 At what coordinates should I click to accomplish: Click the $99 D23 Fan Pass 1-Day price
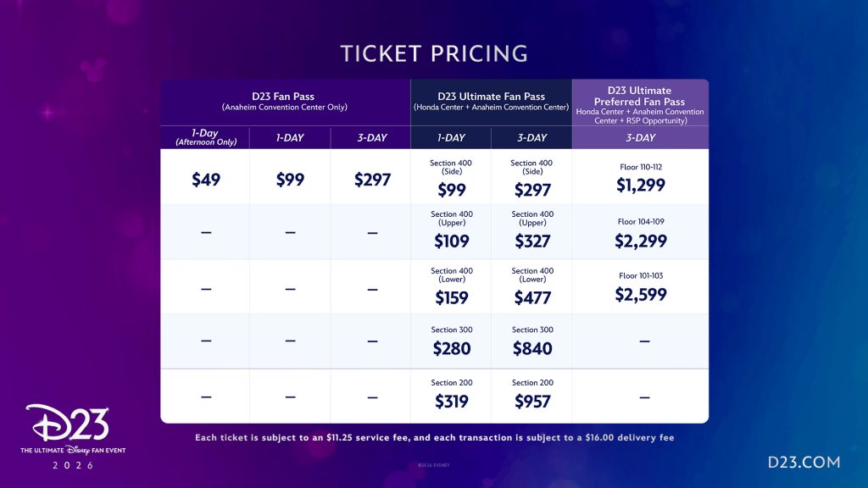[x=290, y=180]
